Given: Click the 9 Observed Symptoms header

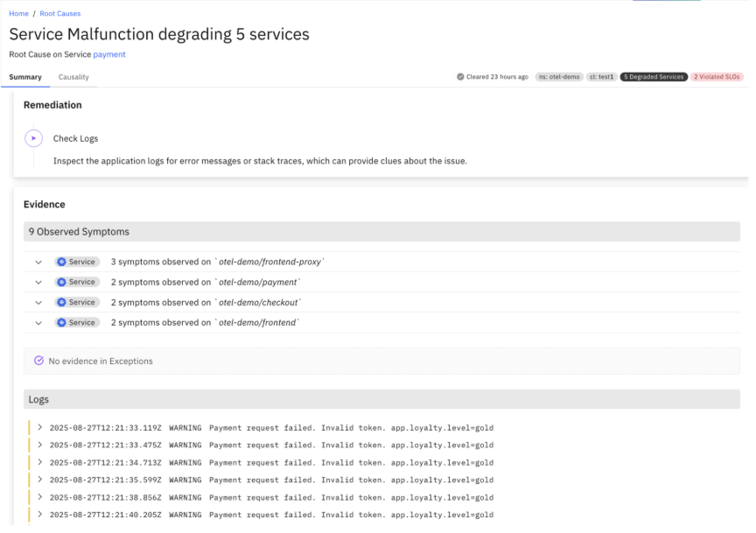Looking at the screenshot, I should coord(381,232).
